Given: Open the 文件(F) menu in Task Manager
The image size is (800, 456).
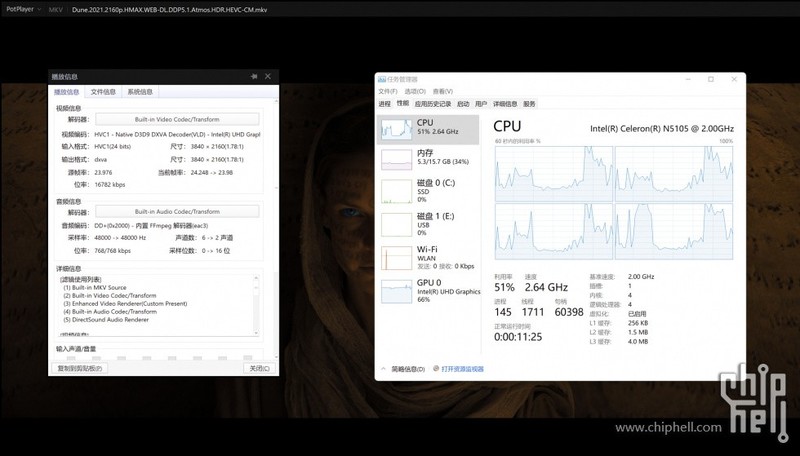Looking at the screenshot, I should coord(388,91).
